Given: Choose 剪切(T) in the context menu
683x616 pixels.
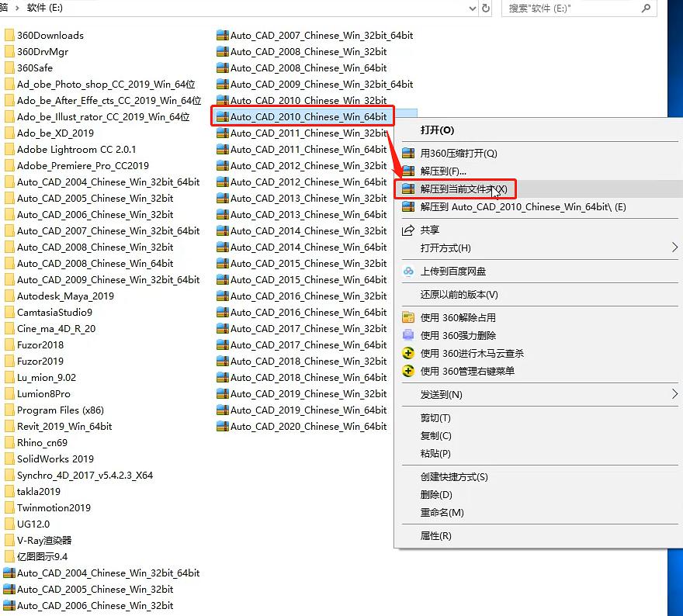Looking at the screenshot, I should 435,418.
